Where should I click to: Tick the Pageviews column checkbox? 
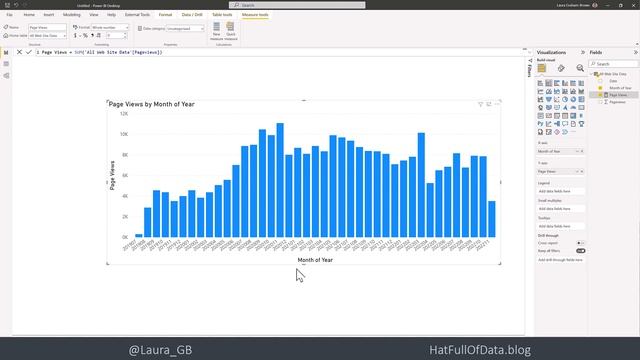pos(600,102)
